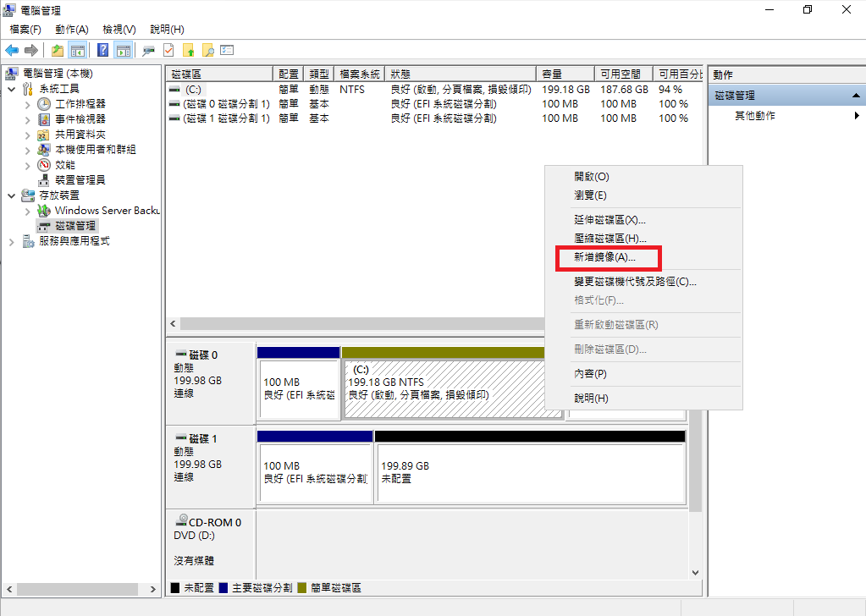Open the 動作(A) menu

(x=72, y=30)
